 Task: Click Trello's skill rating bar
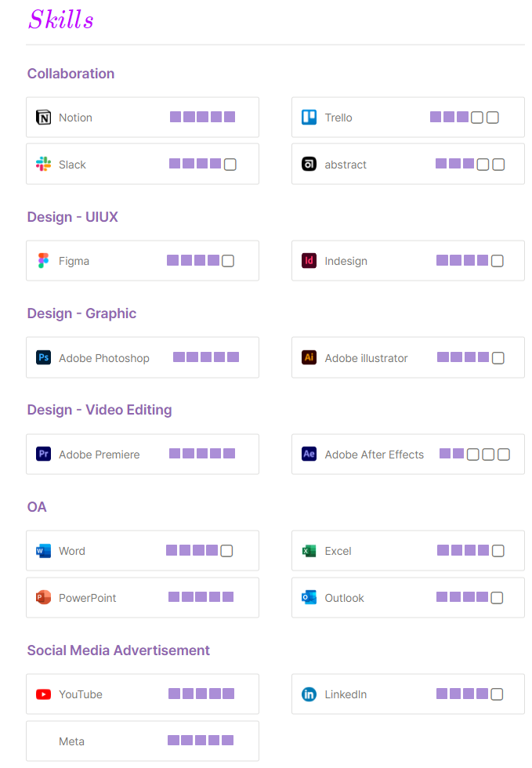point(465,117)
